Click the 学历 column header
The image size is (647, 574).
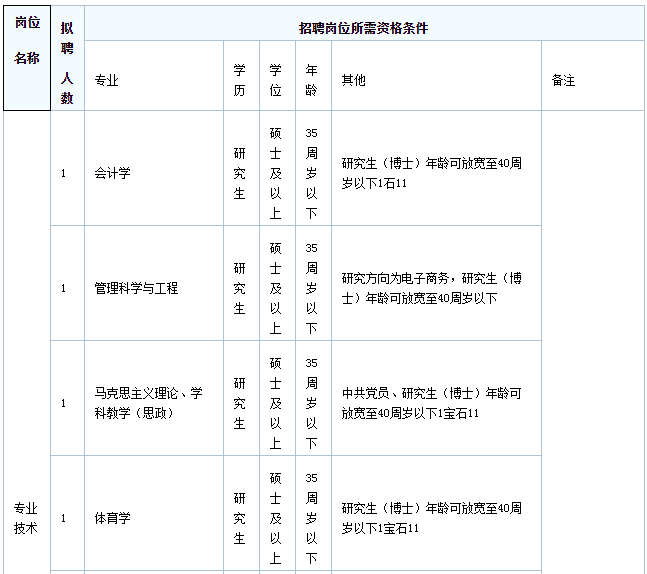click(240, 80)
